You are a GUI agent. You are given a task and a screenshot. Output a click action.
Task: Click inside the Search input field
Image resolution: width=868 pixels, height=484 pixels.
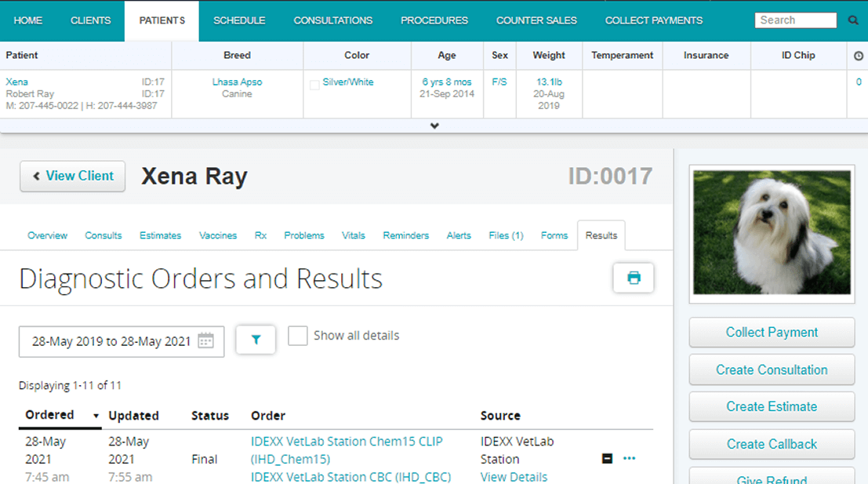coord(794,20)
